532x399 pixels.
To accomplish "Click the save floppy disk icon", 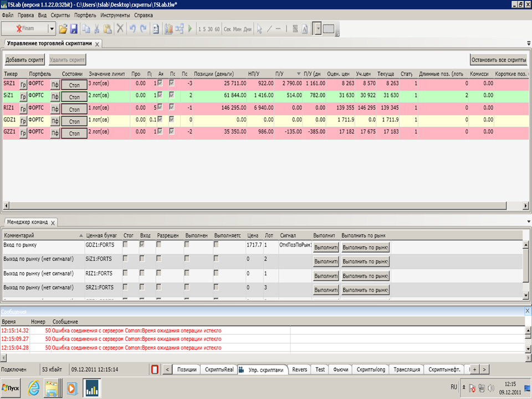I will 74,29.
